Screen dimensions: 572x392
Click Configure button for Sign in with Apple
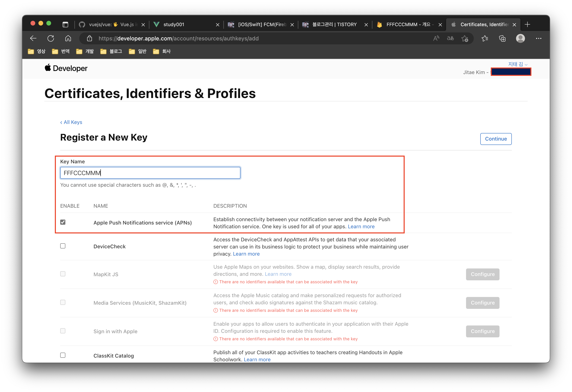tap(482, 331)
